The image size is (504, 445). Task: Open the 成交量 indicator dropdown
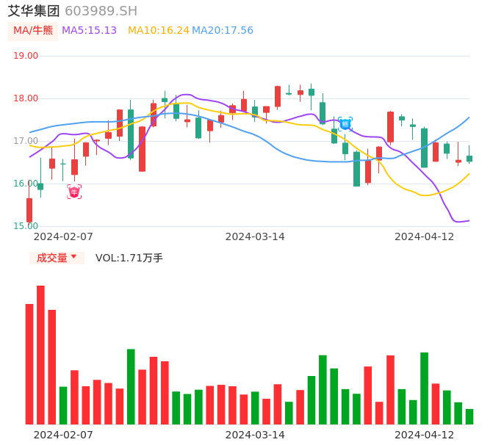(57, 258)
